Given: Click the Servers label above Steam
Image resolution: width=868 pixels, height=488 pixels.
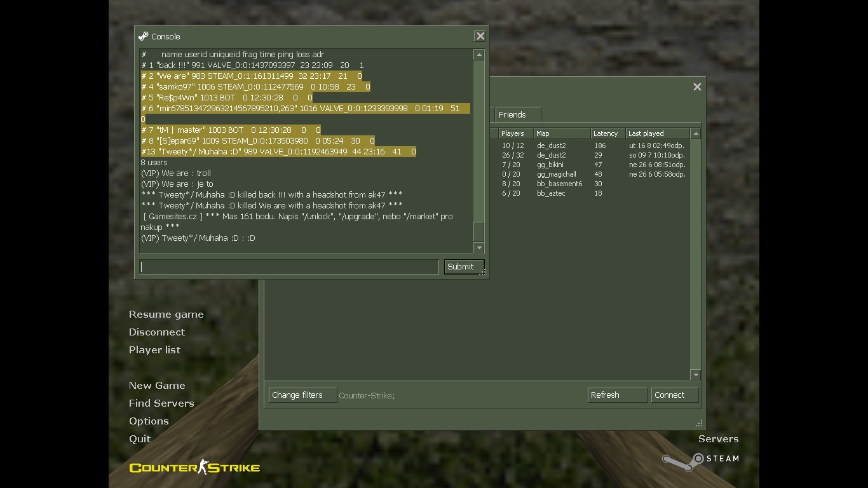Looking at the screenshot, I should [718, 439].
